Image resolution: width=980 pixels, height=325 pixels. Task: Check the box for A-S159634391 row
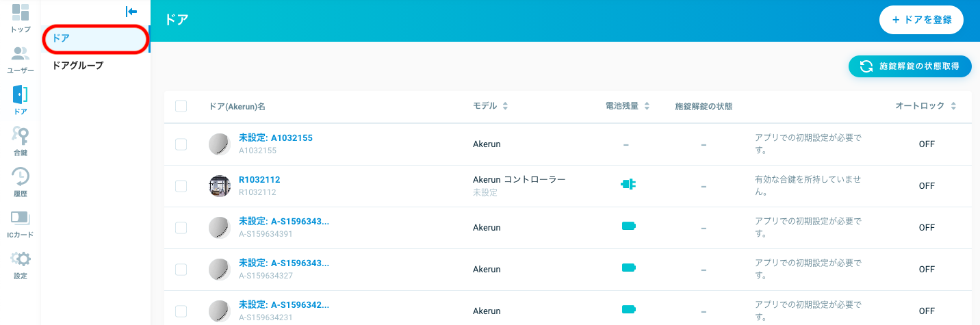point(181,228)
